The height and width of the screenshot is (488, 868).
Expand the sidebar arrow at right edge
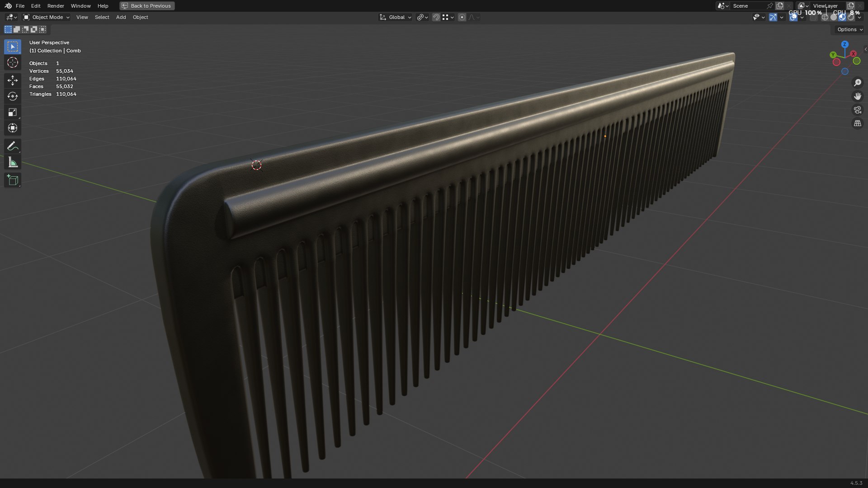(865, 49)
